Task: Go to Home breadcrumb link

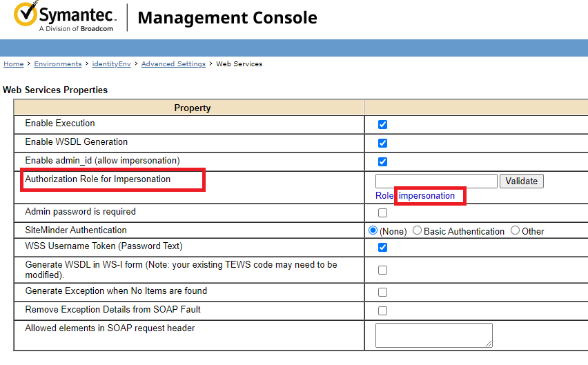Action: tap(13, 64)
